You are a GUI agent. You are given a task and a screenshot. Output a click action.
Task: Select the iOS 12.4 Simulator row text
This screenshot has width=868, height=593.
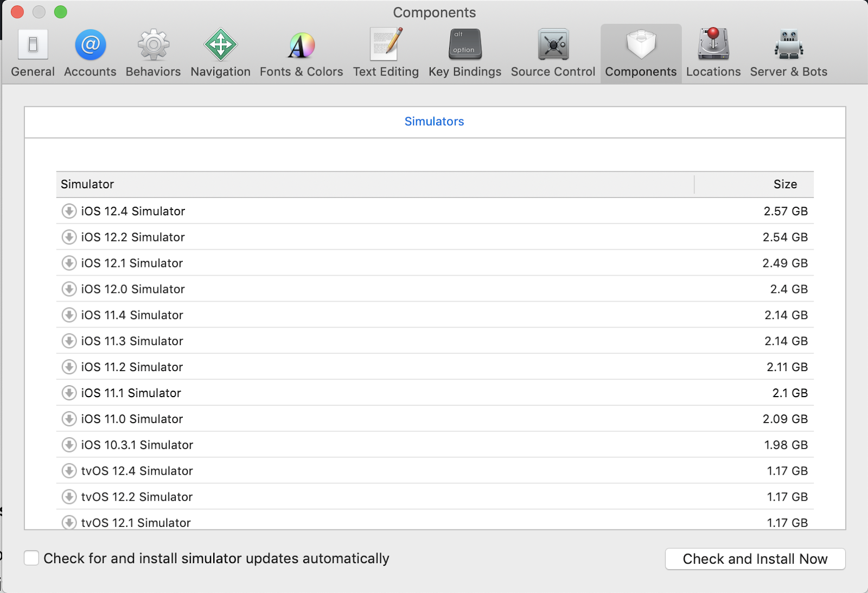pos(133,211)
